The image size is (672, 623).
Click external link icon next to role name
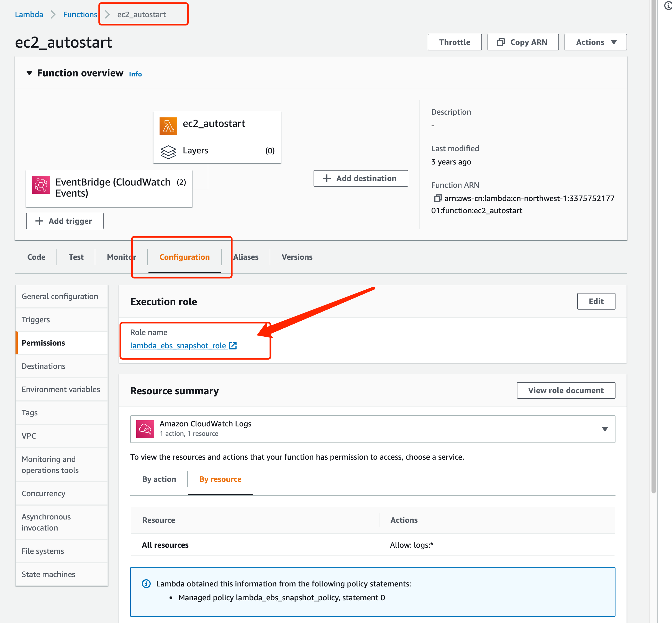[x=233, y=346]
